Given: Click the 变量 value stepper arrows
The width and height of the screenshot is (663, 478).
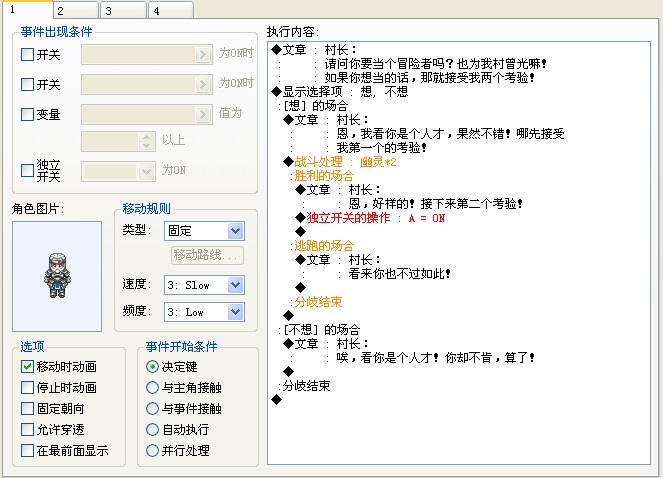Looking at the screenshot, I should click(146, 141).
